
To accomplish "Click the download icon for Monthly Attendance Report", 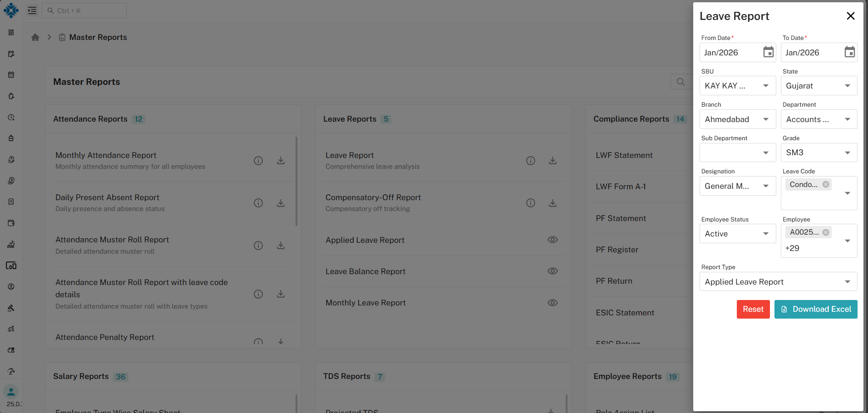I will pyautogui.click(x=281, y=160).
